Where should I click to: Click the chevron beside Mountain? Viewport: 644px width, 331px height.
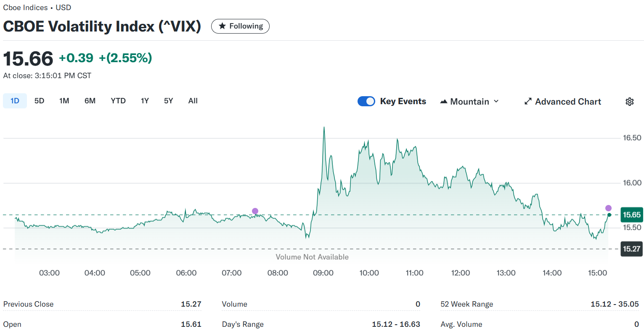(496, 102)
